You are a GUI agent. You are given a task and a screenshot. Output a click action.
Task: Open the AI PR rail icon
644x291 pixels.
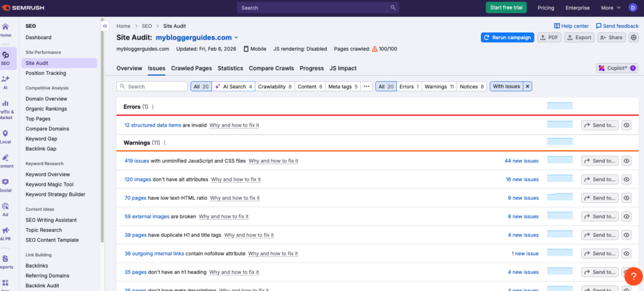[x=6, y=234]
